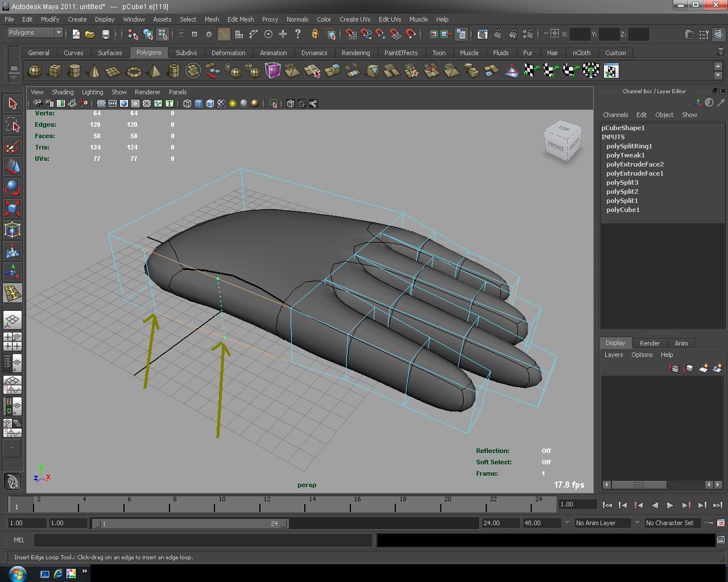Toggle Wireframe on Shaded in panel toolbar
Screen dimensions: 728x582
point(210,103)
